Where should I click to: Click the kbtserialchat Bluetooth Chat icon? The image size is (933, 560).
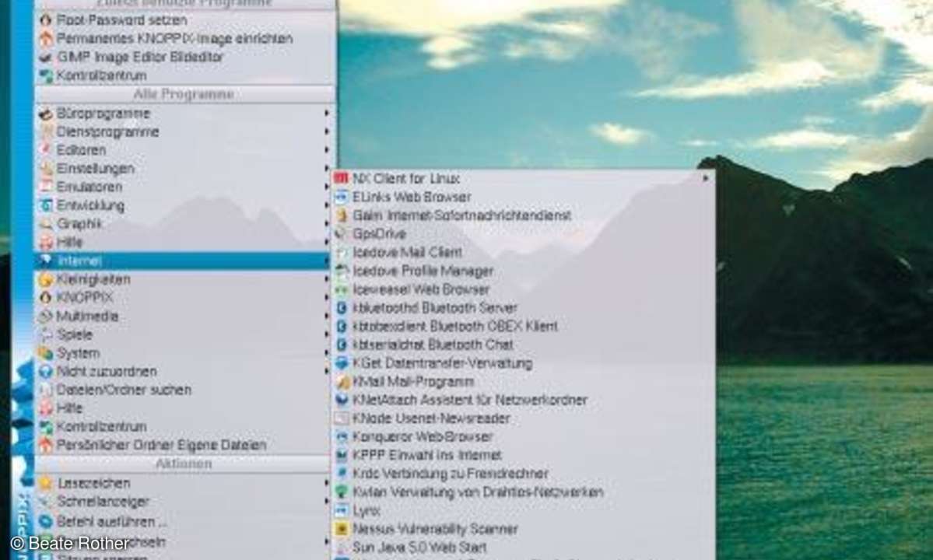pos(342,345)
